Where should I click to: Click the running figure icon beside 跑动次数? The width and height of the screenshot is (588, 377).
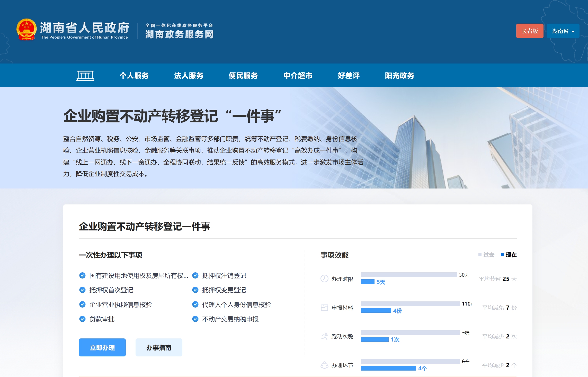[x=324, y=336]
